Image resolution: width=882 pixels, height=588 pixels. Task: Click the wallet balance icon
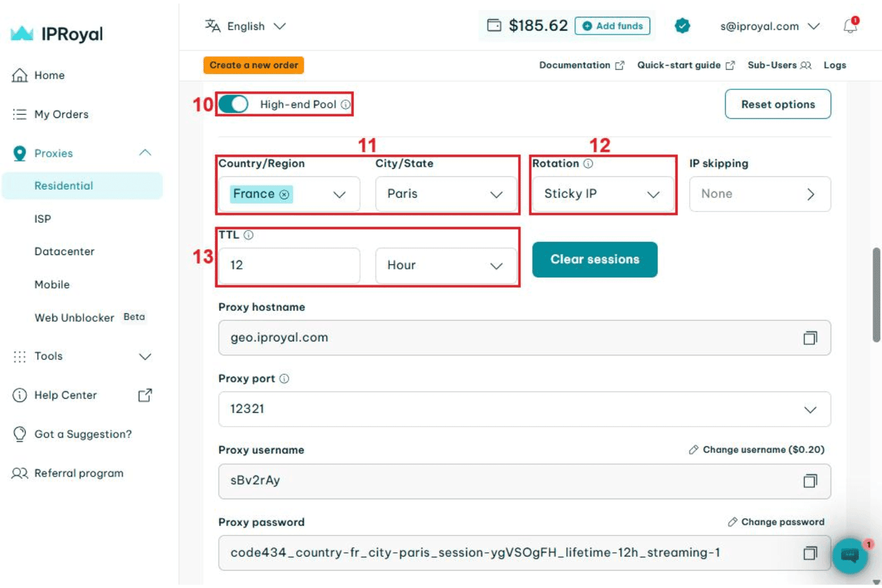click(x=494, y=26)
